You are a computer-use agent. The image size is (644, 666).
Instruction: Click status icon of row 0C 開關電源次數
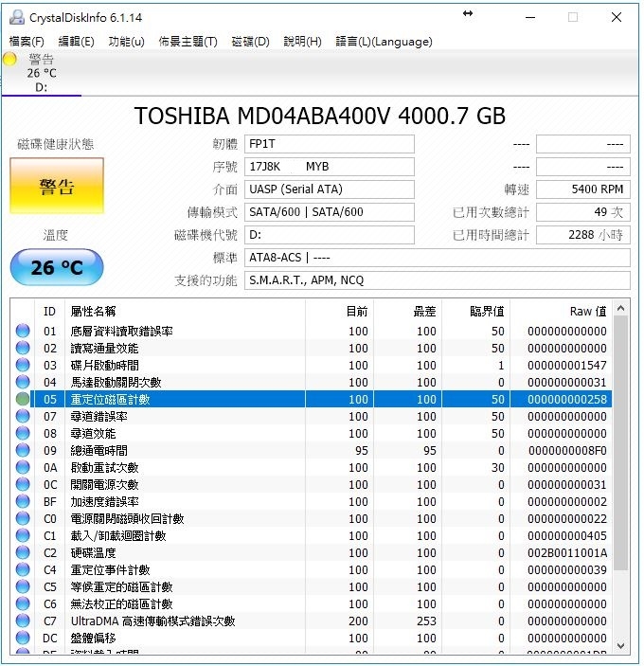coord(23,484)
